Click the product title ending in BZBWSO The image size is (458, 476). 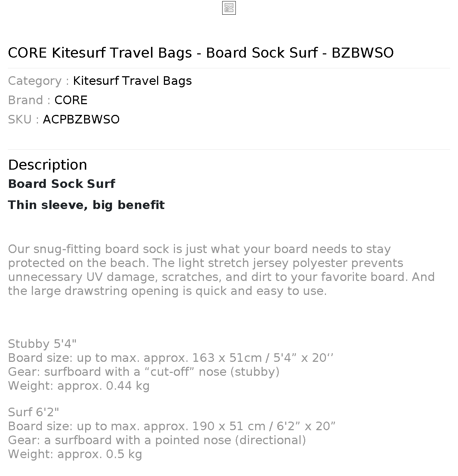point(201,53)
